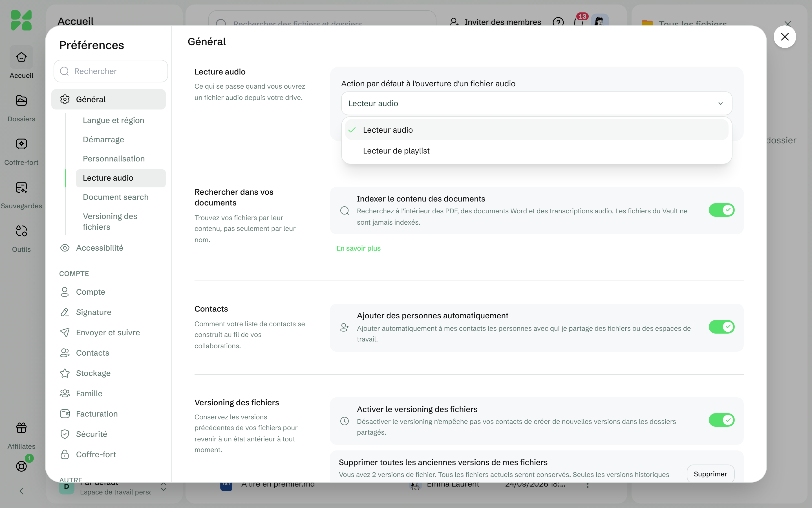812x508 pixels.
Task: Click the Accessibilité eye icon
Action: coord(65,248)
